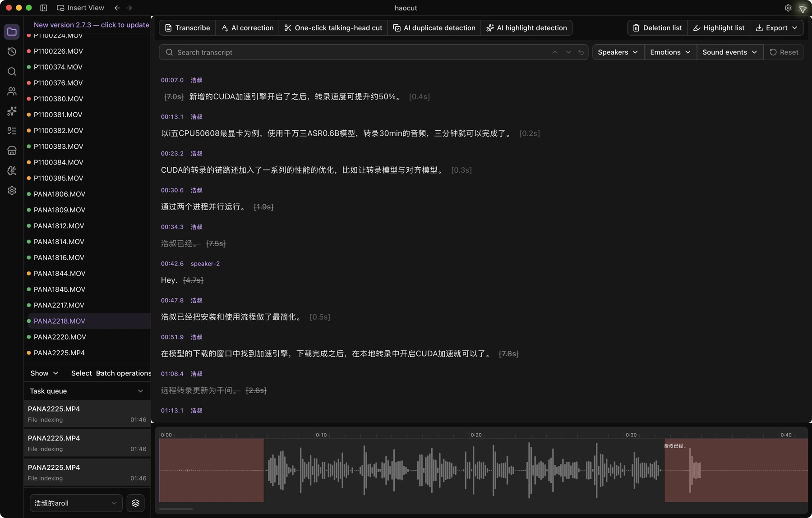Jump to next search match arrow
This screenshot has width=812, height=518.
coord(568,52)
